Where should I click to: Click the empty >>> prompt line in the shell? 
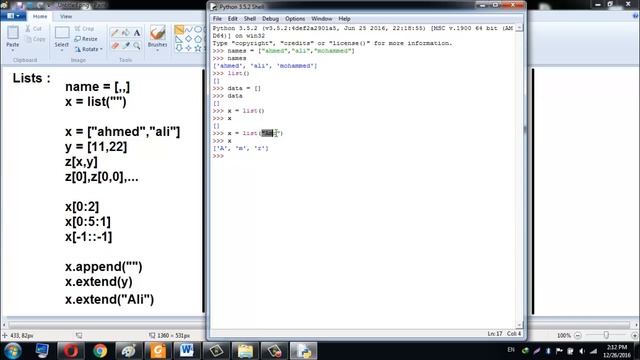[218, 156]
